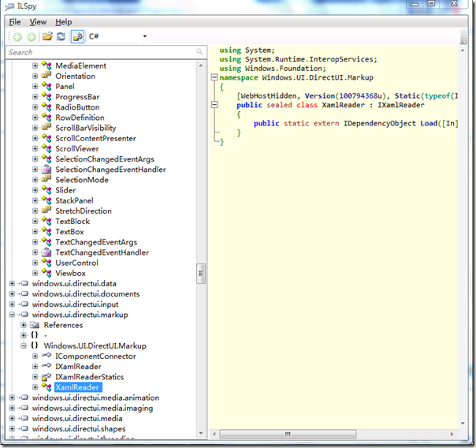Screen dimensions: 476x448
Task: Click the windows.ui.directui.input assembly icon
Action: [x=24, y=304]
